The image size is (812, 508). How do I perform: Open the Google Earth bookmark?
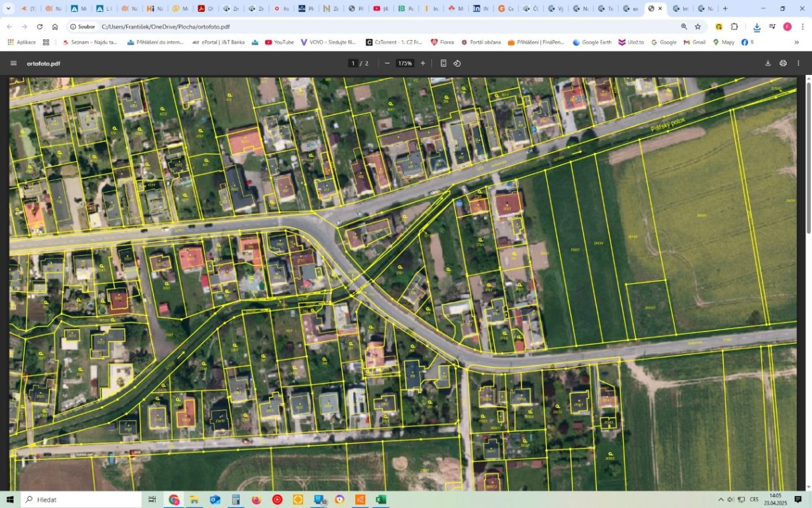592,42
